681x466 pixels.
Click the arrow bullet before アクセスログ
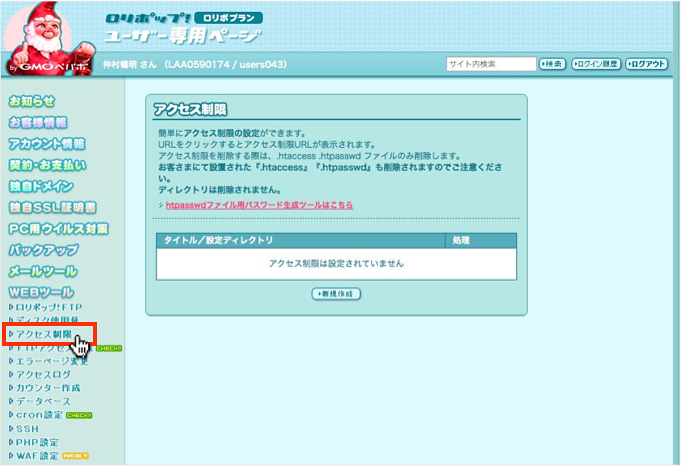[x=11, y=374]
